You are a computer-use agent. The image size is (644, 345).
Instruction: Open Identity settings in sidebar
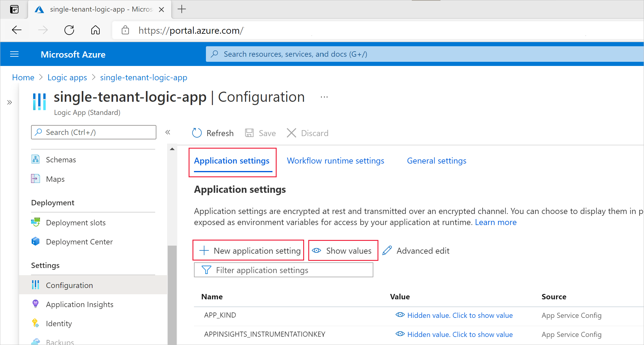(59, 324)
